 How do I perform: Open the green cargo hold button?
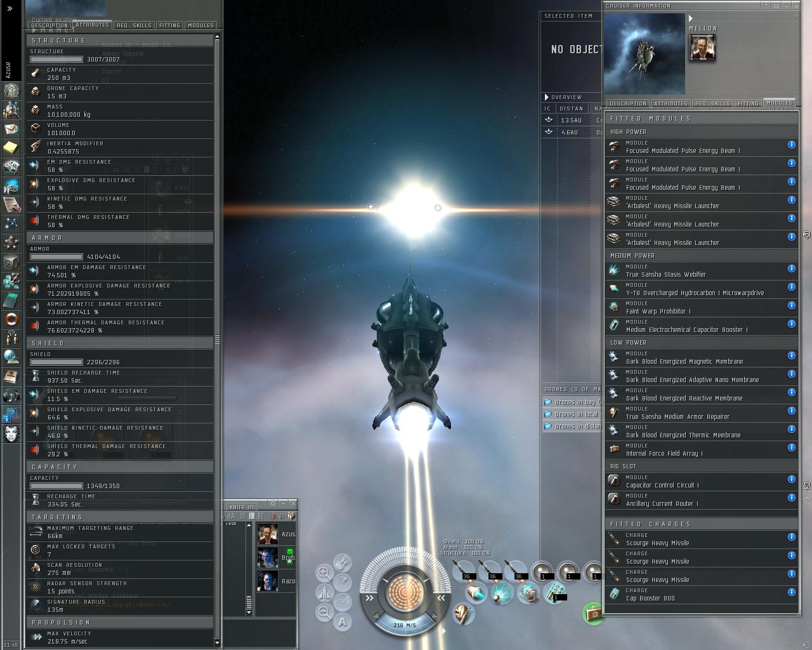pyautogui.click(x=593, y=613)
